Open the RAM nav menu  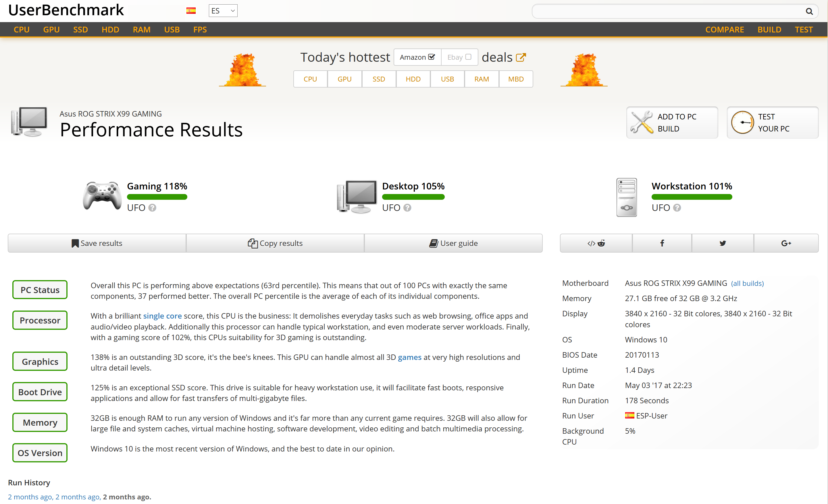pos(141,30)
